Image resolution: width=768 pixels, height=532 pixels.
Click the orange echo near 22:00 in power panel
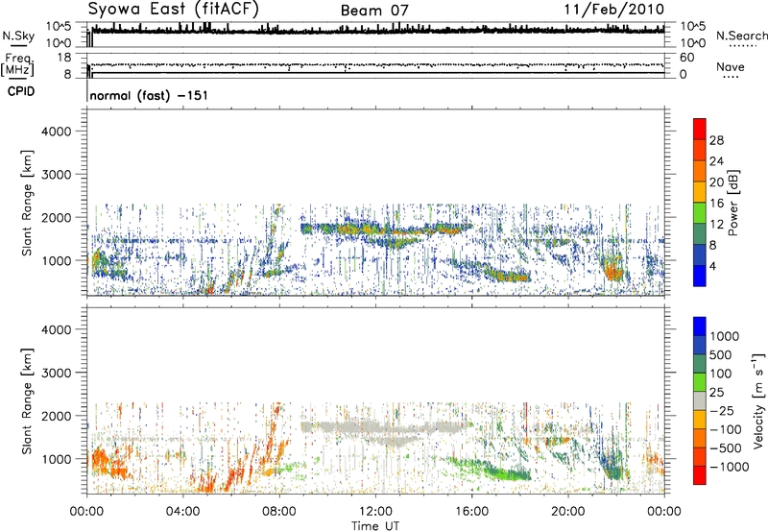pyautogui.click(x=612, y=271)
